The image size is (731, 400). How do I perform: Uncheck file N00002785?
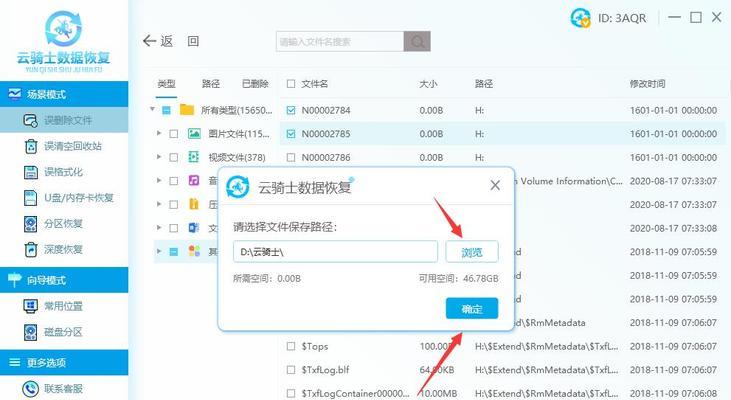[x=291, y=134]
